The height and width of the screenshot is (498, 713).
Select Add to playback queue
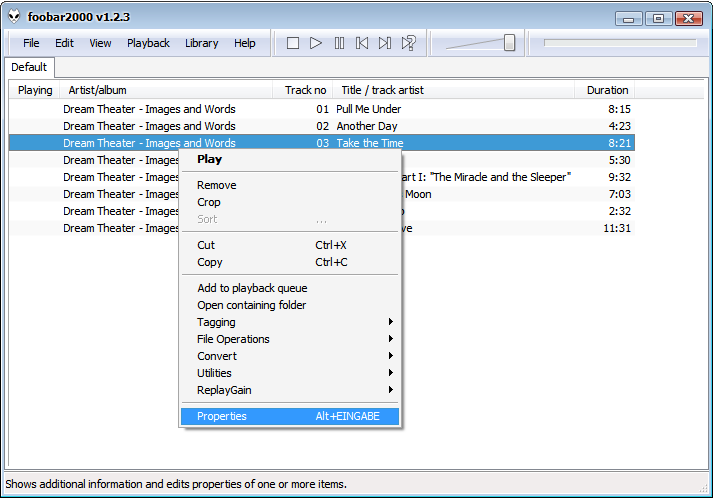pos(290,288)
